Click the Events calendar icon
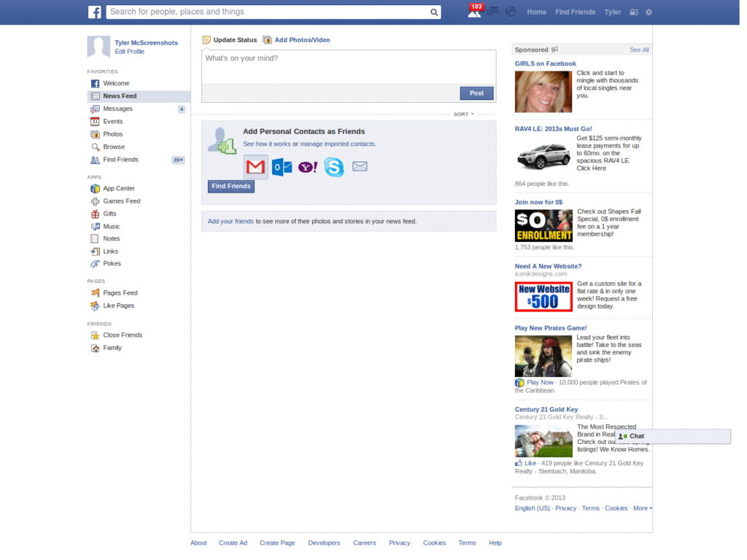This screenshot has width=747, height=560. (96, 122)
